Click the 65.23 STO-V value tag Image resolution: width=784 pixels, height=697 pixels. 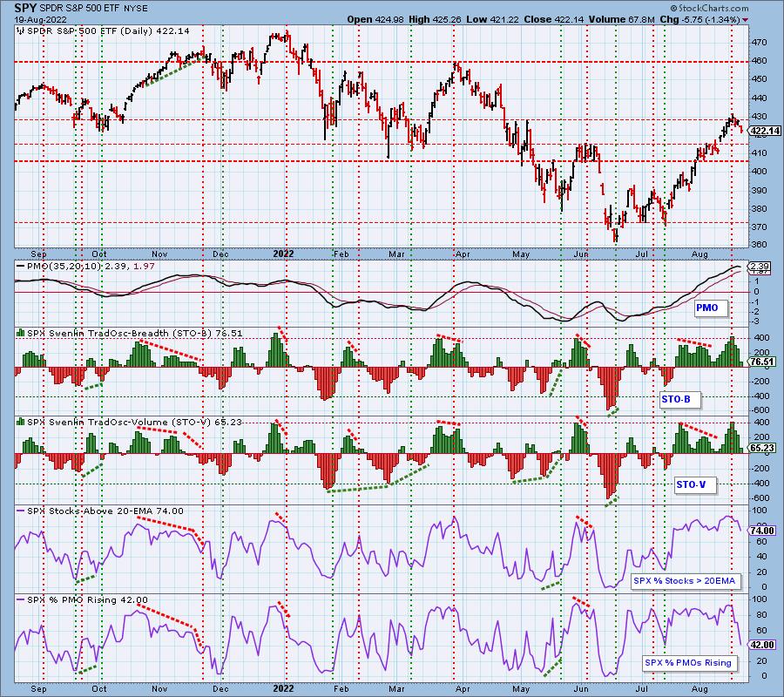pyautogui.click(x=762, y=448)
